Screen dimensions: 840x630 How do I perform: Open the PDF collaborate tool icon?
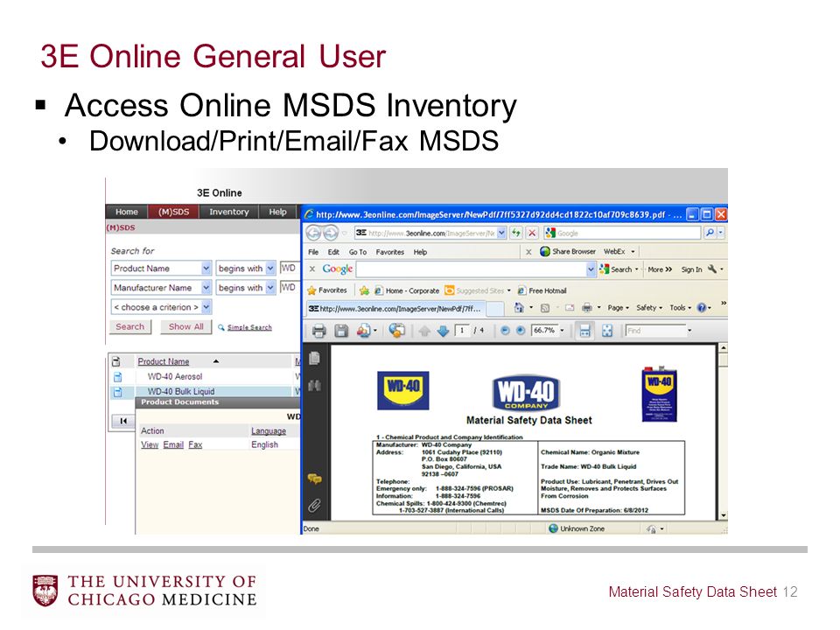pos(364,331)
